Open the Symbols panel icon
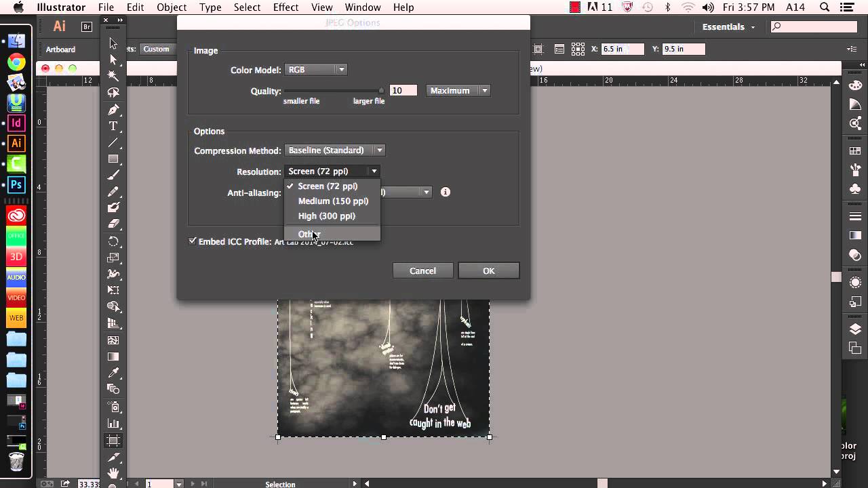The width and height of the screenshot is (868, 488). pos(855,189)
